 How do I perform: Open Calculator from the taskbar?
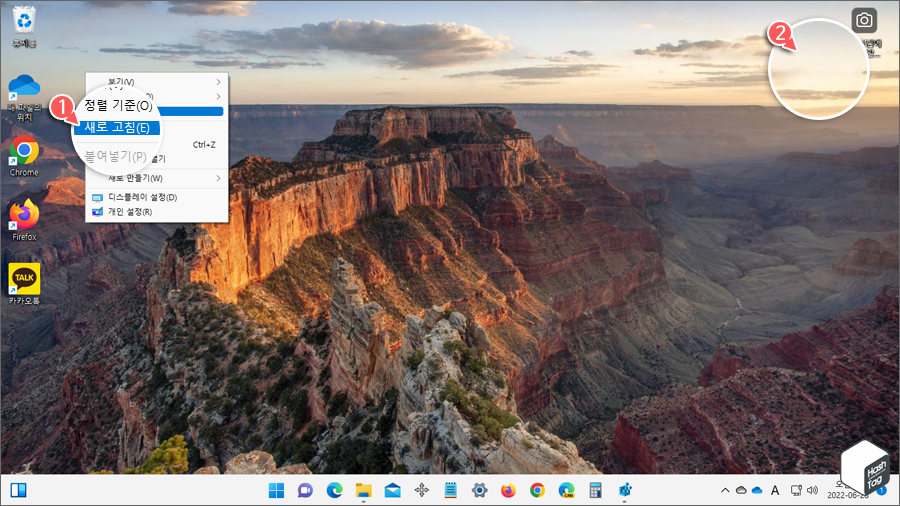tap(596, 491)
